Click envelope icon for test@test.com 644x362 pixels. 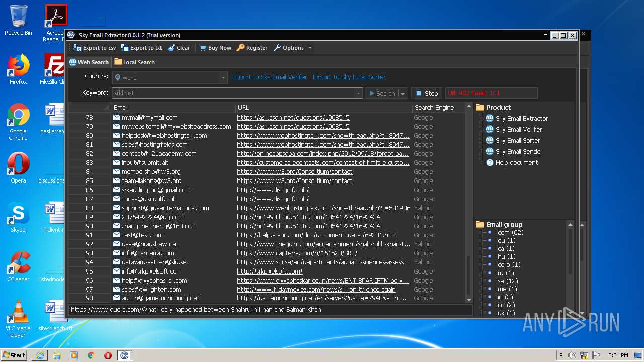[x=117, y=235]
